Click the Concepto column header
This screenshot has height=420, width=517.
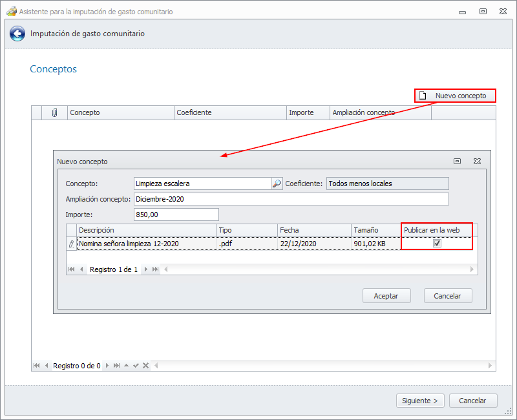(121, 112)
